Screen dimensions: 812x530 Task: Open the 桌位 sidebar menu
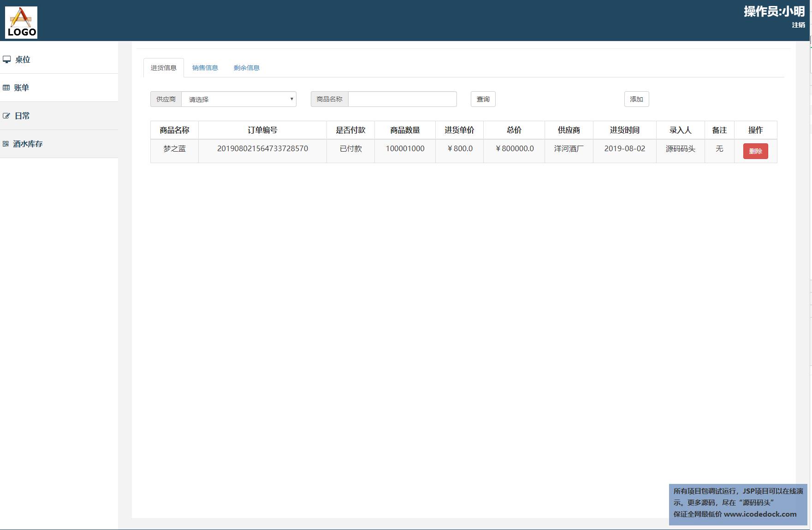pos(59,59)
